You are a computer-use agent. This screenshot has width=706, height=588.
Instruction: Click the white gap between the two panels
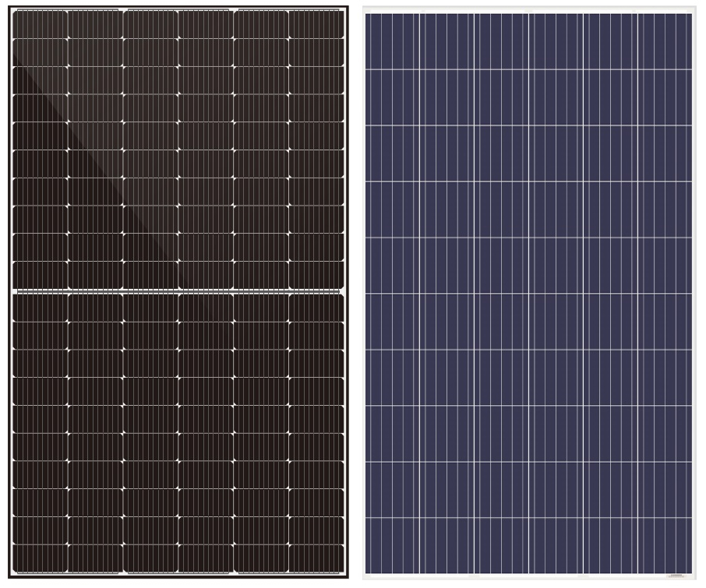pos(355,292)
